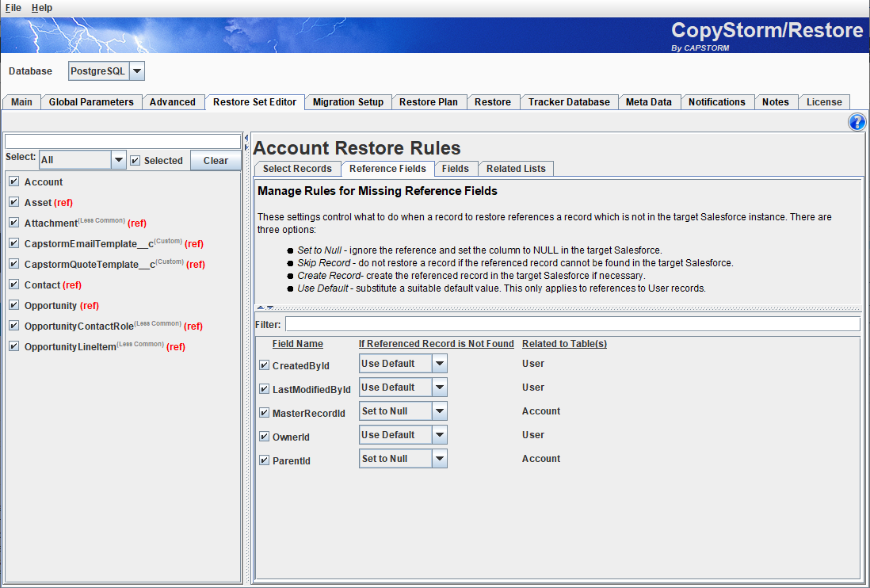The height and width of the screenshot is (588, 870).
Task: Select Contact in the table list
Action: tap(53, 284)
